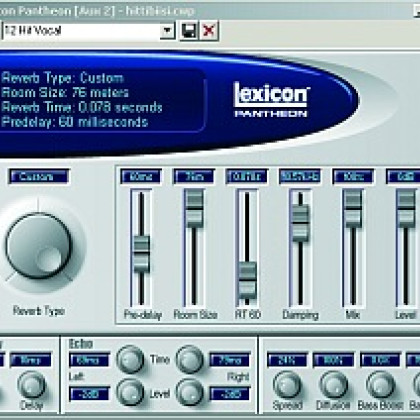
Task: Click the 'Mix' slider label
Action: [x=352, y=315]
